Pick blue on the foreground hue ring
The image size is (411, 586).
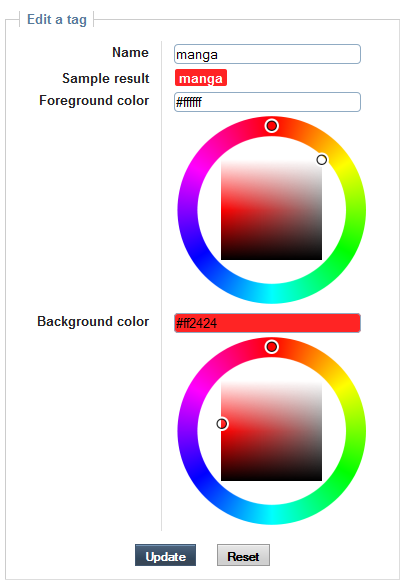tap(199, 252)
